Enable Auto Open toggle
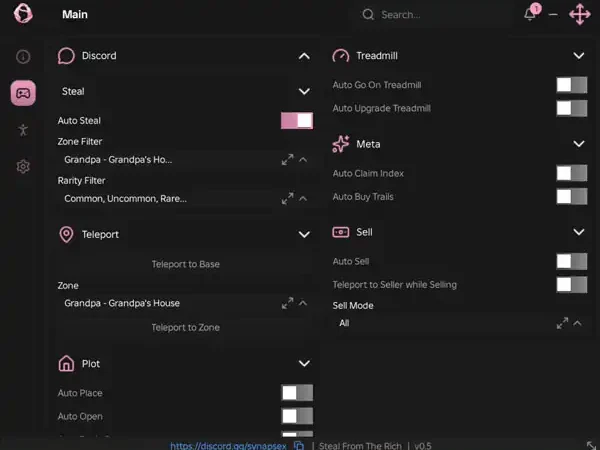Viewport: 600px width, 450px height. tap(297, 416)
